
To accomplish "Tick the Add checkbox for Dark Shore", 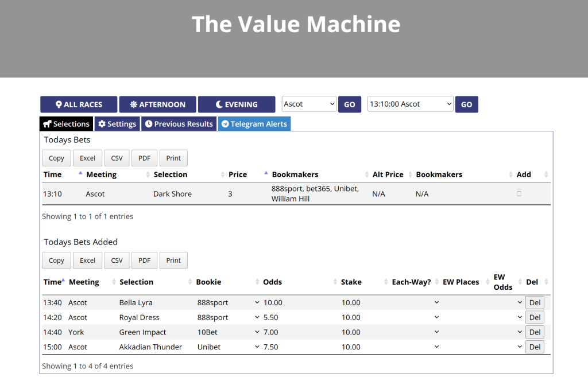I will click(x=519, y=193).
